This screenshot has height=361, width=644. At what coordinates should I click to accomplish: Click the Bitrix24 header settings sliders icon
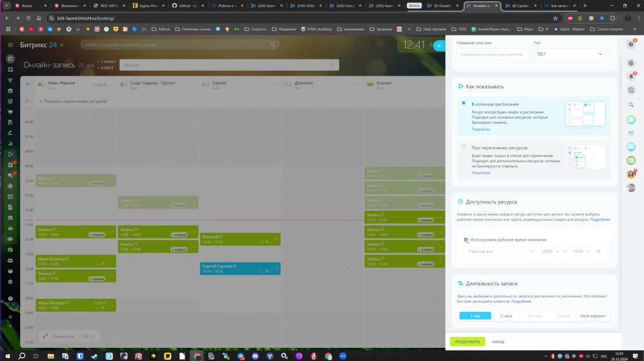coord(62,45)
